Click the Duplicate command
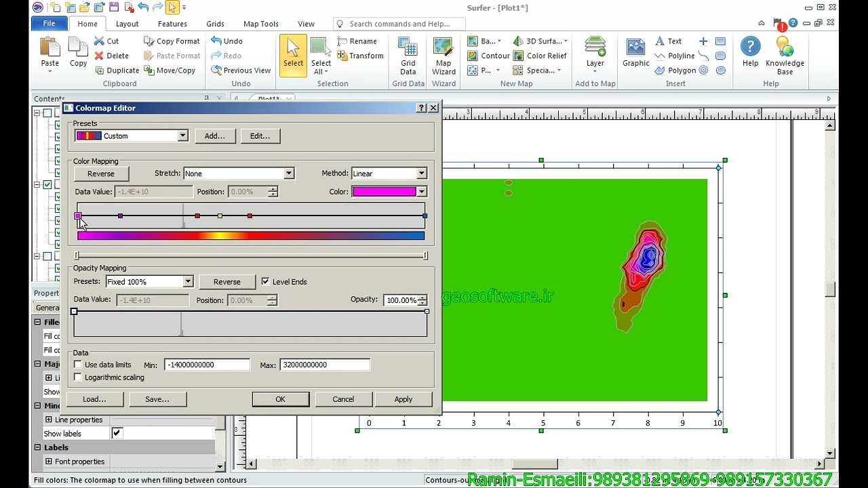This screenshot has height=488, width=868. (x=117, y=70)
